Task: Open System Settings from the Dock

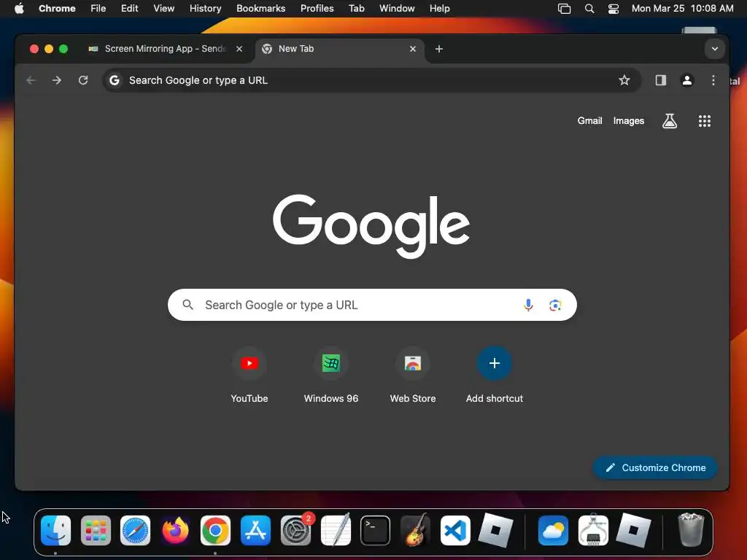Action: [295, 531]
